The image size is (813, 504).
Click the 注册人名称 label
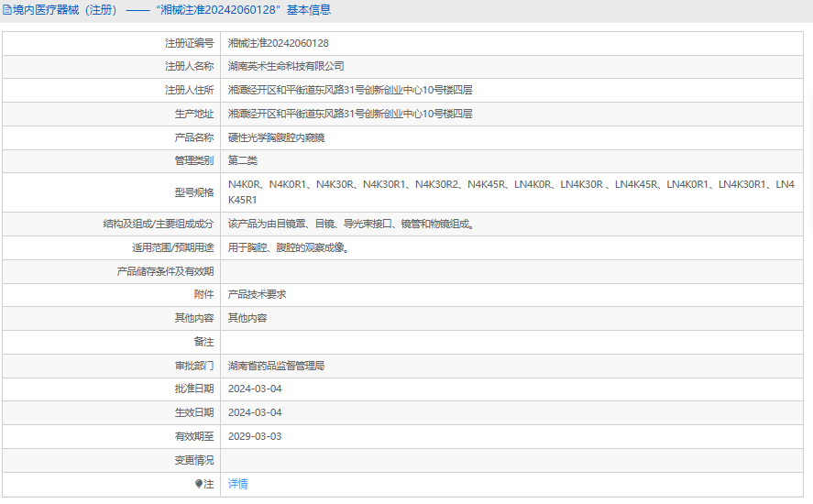coord(189,66)
